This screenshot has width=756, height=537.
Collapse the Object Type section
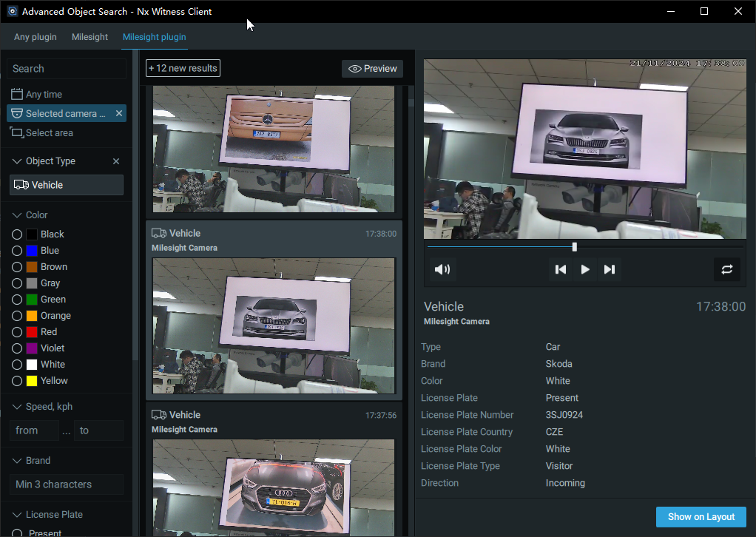[x=17, y=161]
